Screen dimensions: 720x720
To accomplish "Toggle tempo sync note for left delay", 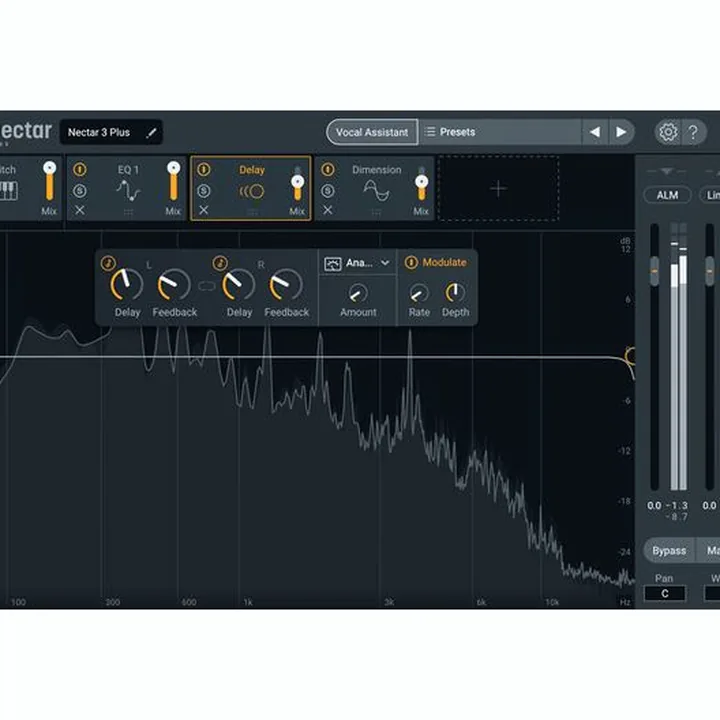I will coord(108,263).
